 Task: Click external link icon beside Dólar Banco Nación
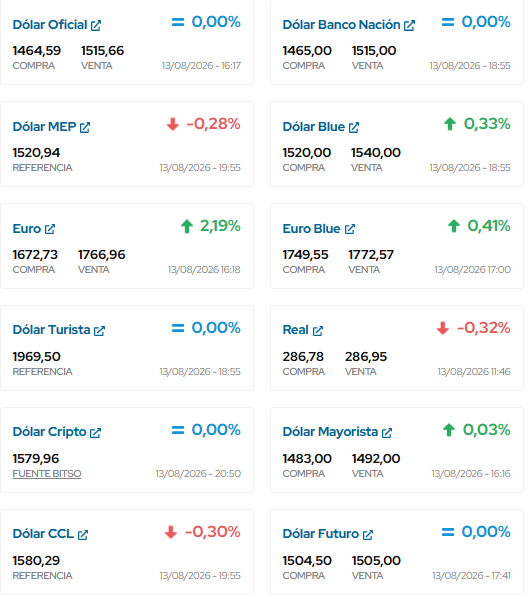(x=409, y=25)
